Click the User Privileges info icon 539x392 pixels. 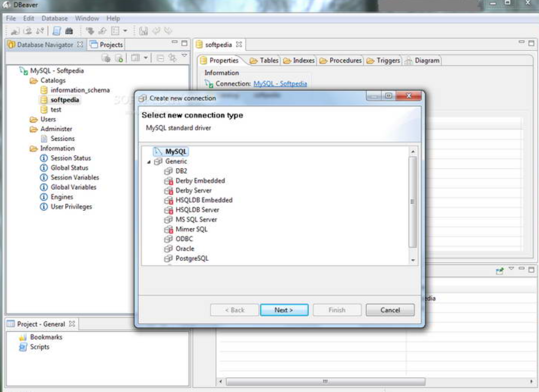pyautogui.click(x=44, y=207)
